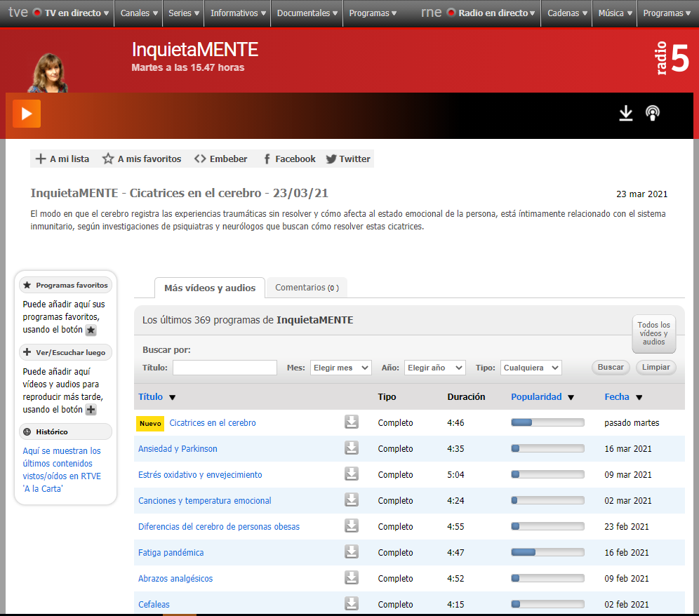
Task: Open the Histórico panel header
Action: (x=65, y=432)
